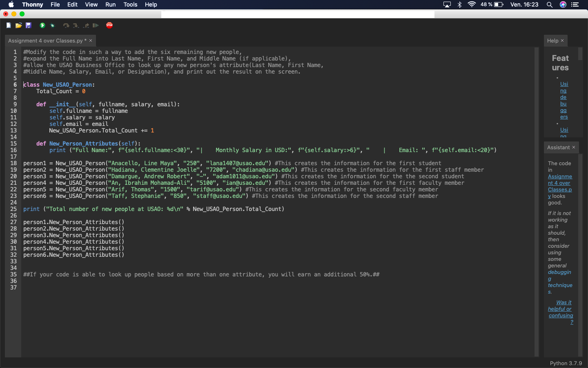Click the clock showing Ven. 16:23
The width and height of the screenshot is (588, 368).
click(524, 4)
